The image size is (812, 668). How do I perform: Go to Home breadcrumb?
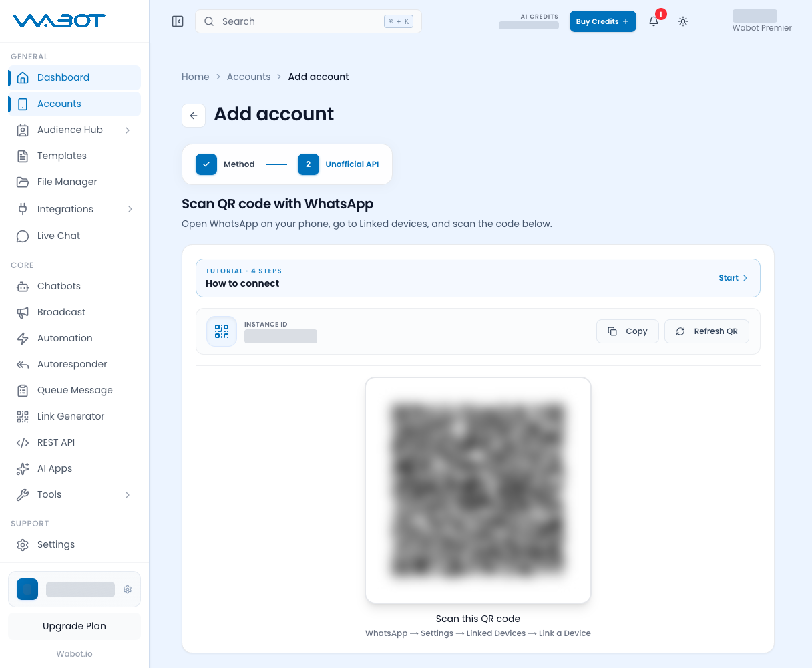(196, 77)
